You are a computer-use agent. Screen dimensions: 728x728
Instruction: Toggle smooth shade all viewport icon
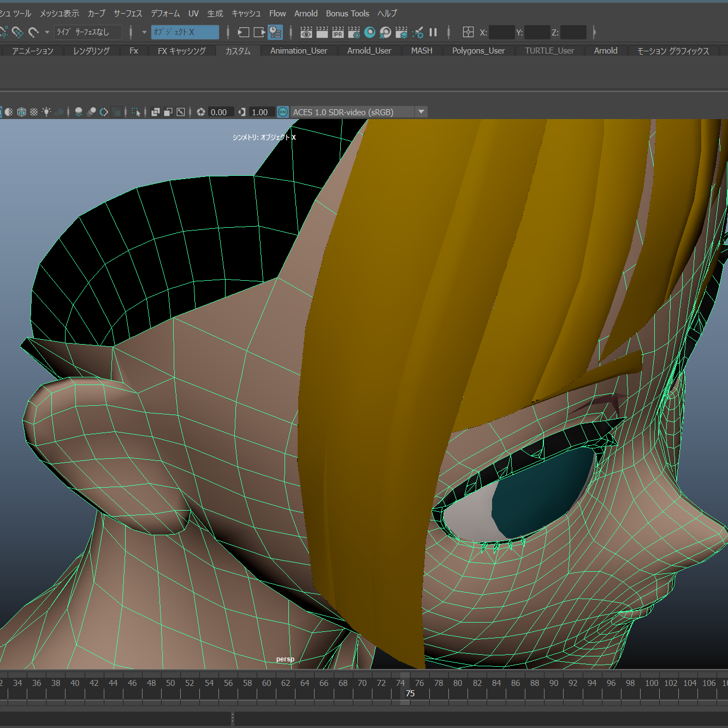click(x=9, y=112)
